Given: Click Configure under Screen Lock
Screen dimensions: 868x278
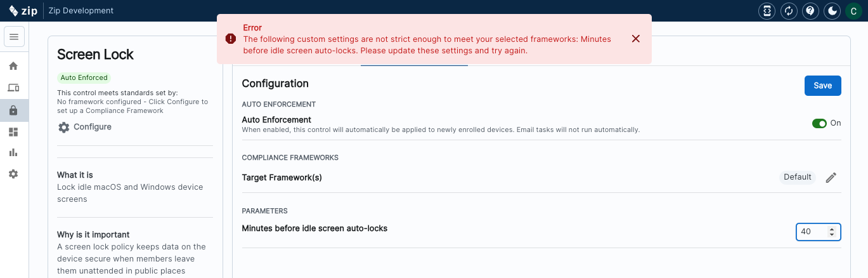Looking at the screenshot, I should [x=84, y=127].
